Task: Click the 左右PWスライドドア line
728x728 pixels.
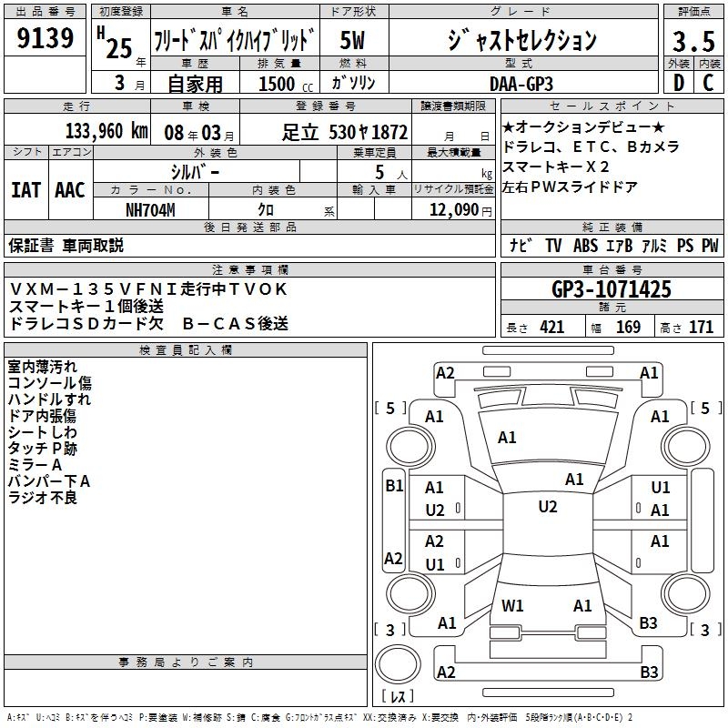Action: [x=571, y=187]
